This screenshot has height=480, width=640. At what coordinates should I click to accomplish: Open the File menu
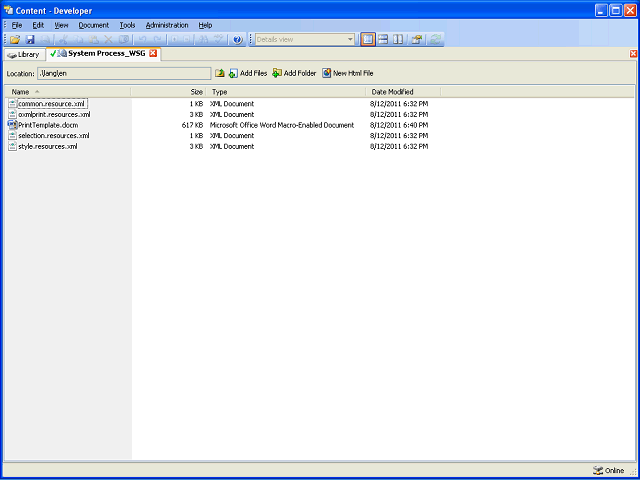coord(17,25)
